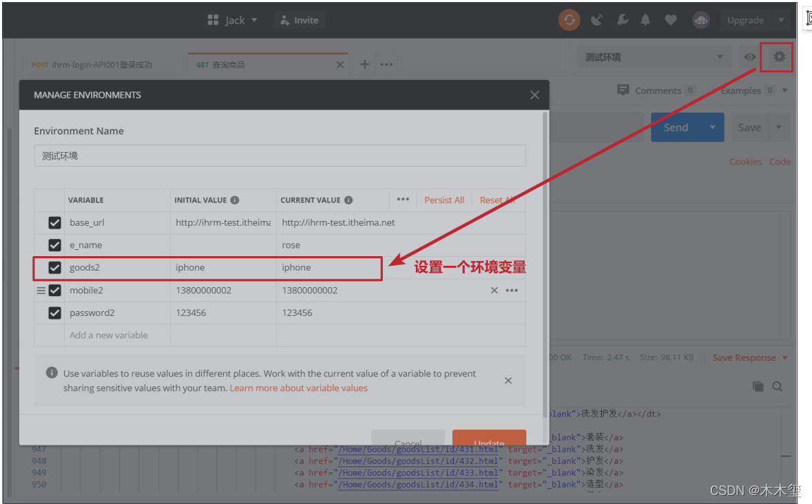Click the dialog vertical scrollbar
The image size is (812, 504).
point(544,264)
